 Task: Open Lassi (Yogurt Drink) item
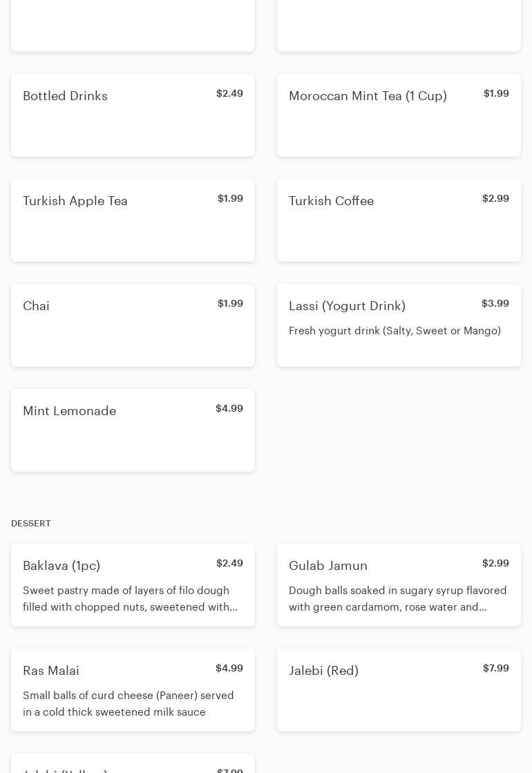[x=399, y=325]
